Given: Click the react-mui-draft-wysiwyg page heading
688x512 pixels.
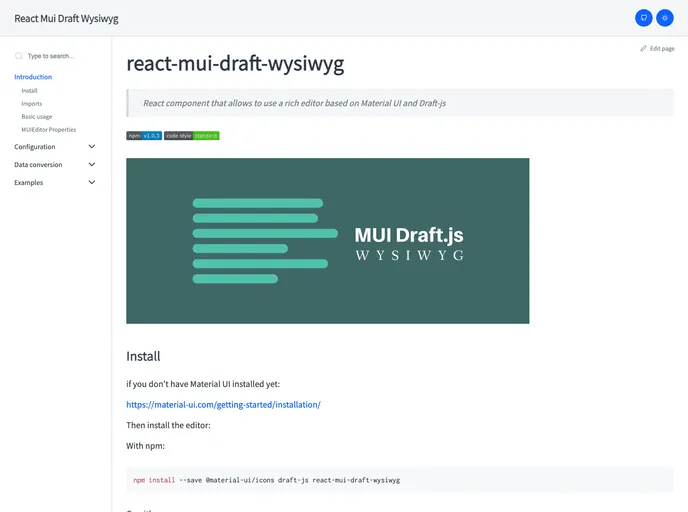Looking at the screenshot, I should click(x=235, y=64).
